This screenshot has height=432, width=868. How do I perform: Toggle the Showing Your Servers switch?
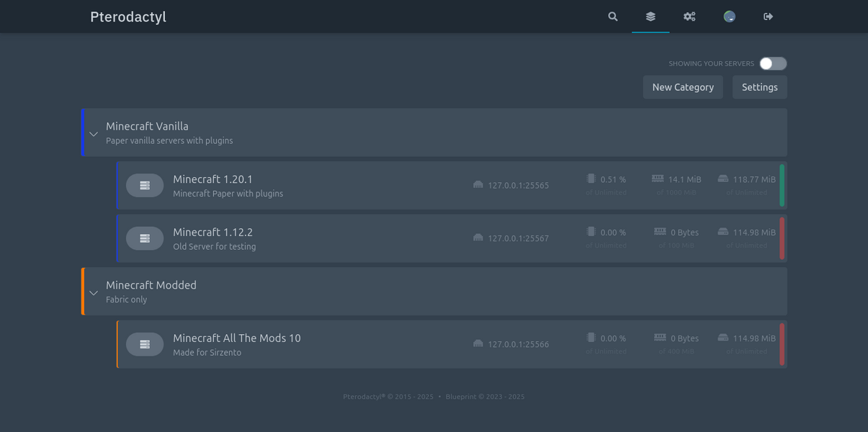tap(773, 63)
